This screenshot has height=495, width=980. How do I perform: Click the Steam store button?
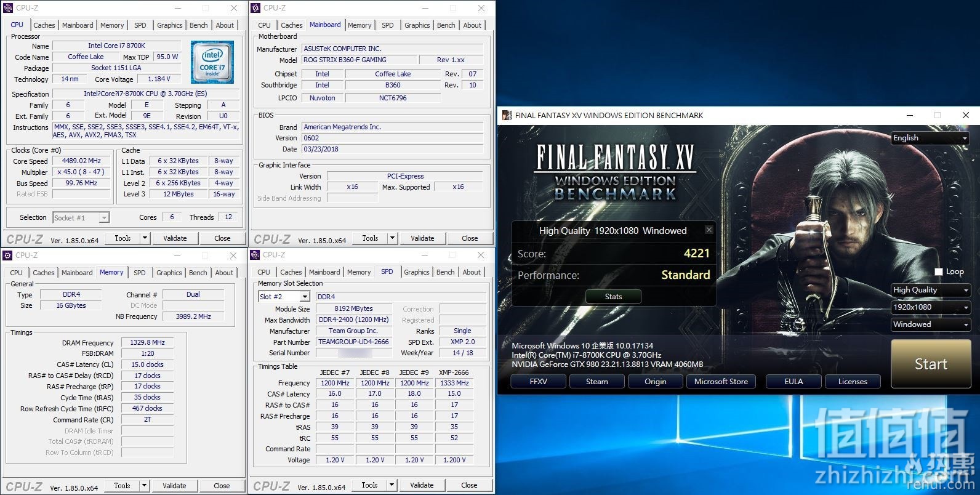597,382
